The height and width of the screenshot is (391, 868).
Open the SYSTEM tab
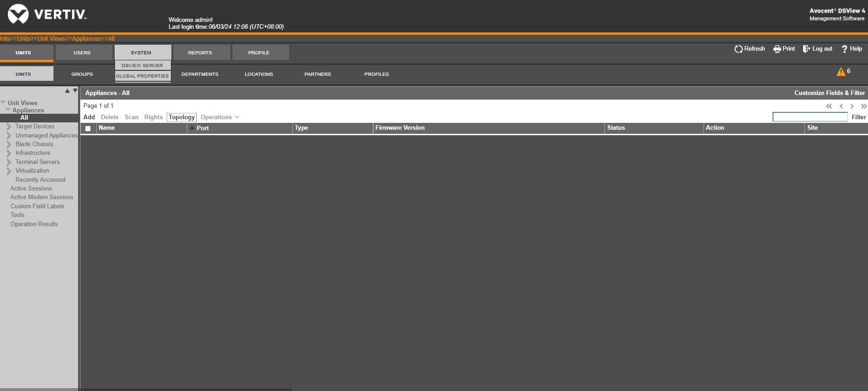[x=143, y=53]
